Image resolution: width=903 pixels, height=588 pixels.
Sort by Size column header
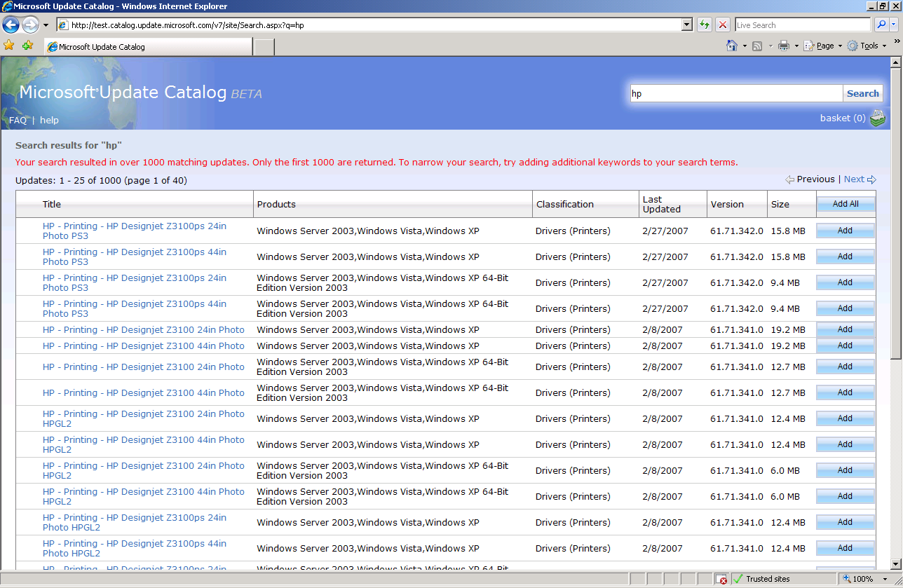click(780, 204)
